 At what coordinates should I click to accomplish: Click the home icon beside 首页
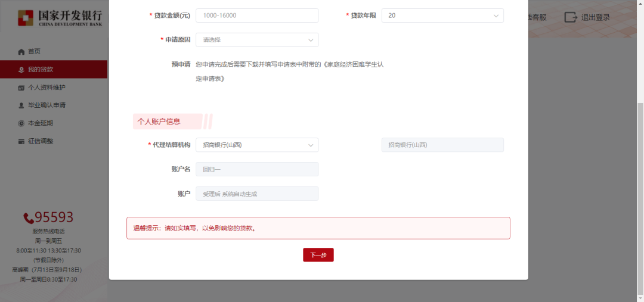click(21, 52)
